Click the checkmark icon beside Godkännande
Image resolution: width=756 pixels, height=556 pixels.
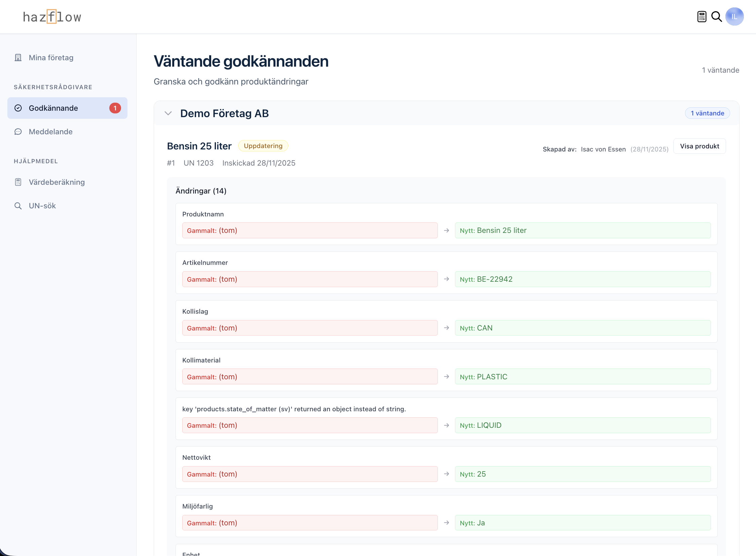(x=18, y=108)
